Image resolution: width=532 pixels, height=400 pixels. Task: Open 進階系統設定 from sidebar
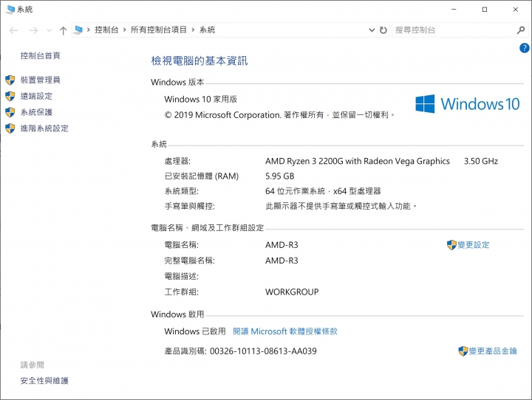coord(44,128)
